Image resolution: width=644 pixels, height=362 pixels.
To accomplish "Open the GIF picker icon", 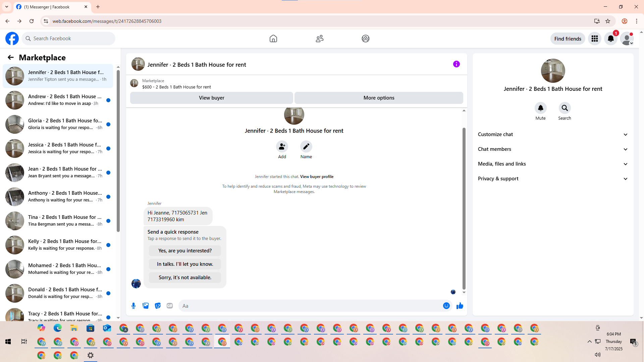I will click(x=170, y=306).
